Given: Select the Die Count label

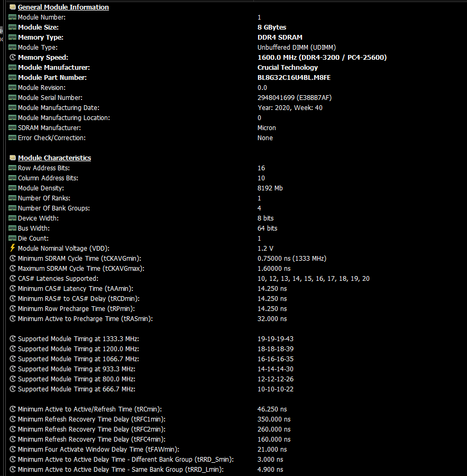Looking at the screenshot, I should pyautogui.click(x=33, y=239).
